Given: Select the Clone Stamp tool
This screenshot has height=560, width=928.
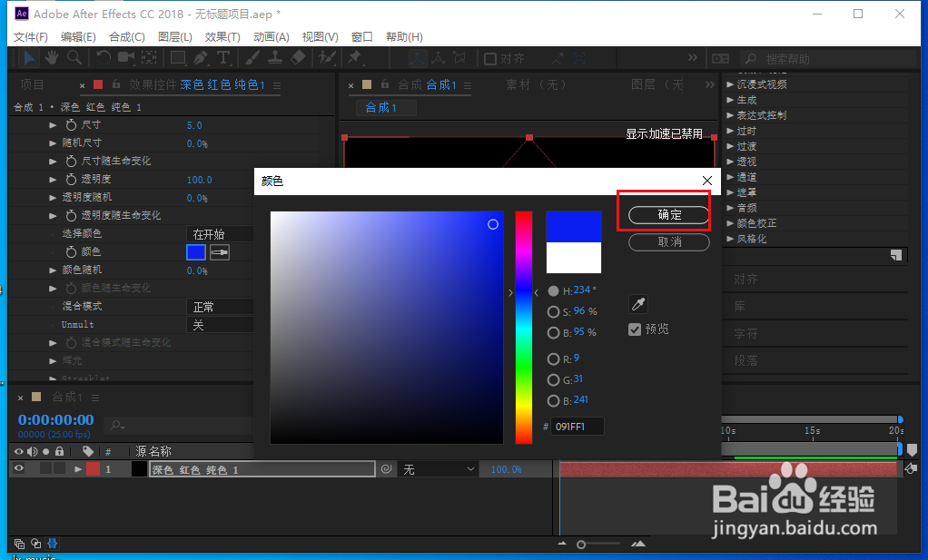Looking at the screenshot, I should pyautogui.click(x=274, y=58).
